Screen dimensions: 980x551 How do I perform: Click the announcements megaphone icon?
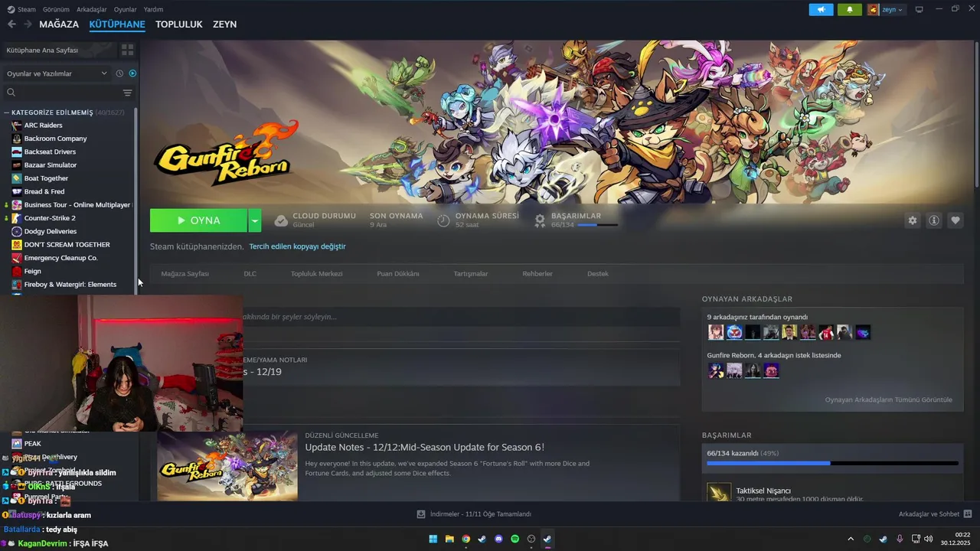pos(821,9)
